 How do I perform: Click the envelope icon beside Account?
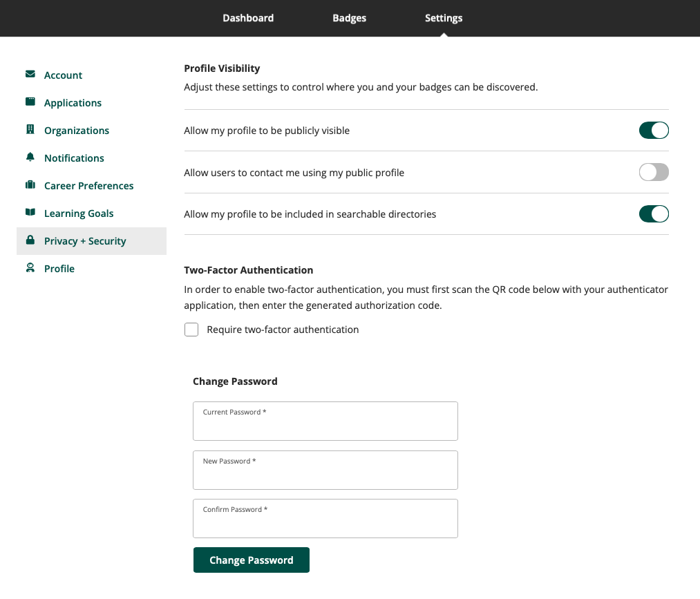(x=30, y=74)
